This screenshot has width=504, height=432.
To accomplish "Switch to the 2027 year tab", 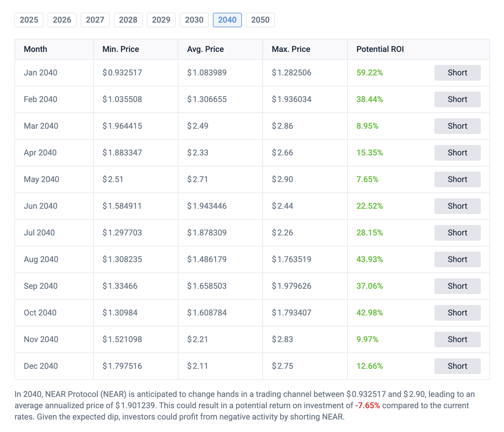I will [x=95, y=20].
